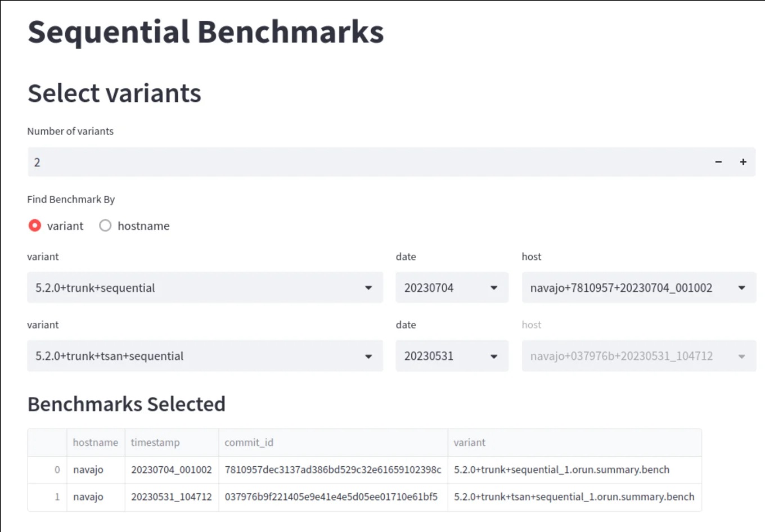Click the disabled host selector chevron
Image resolution: width=765 pixels, height=532 pixels.
tap(741, 355)
